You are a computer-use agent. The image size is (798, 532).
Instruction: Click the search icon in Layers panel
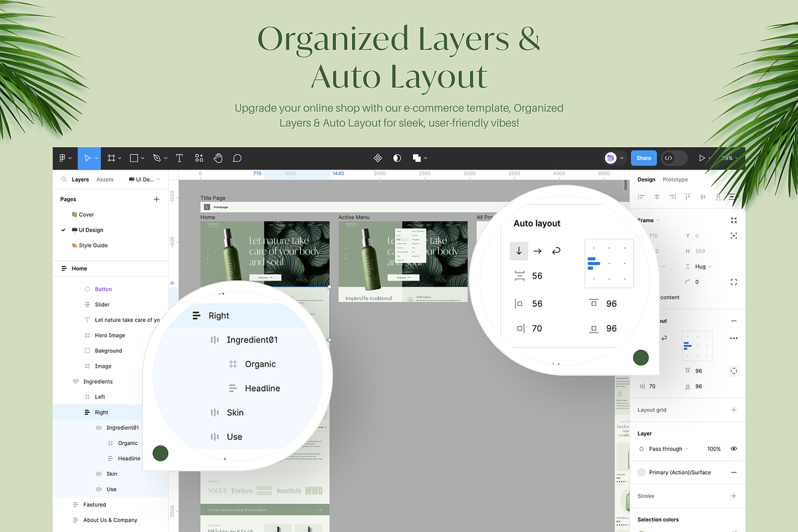pos(64,180)
